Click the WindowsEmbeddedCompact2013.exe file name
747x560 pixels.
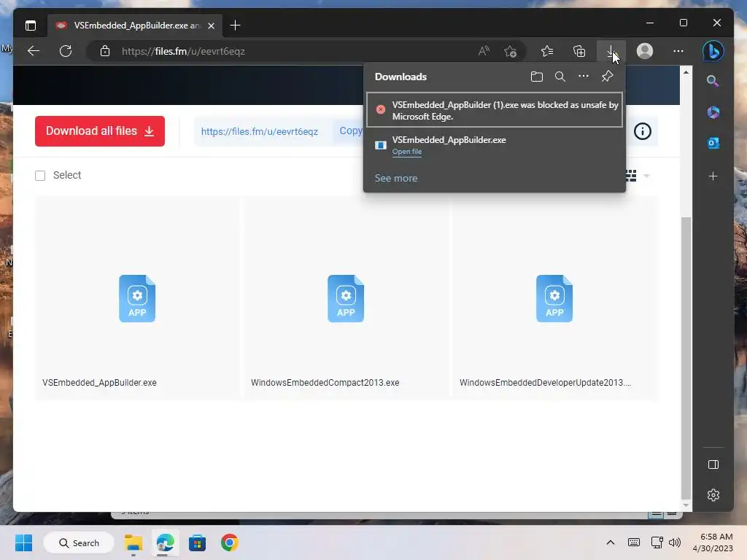coord(325,382)
